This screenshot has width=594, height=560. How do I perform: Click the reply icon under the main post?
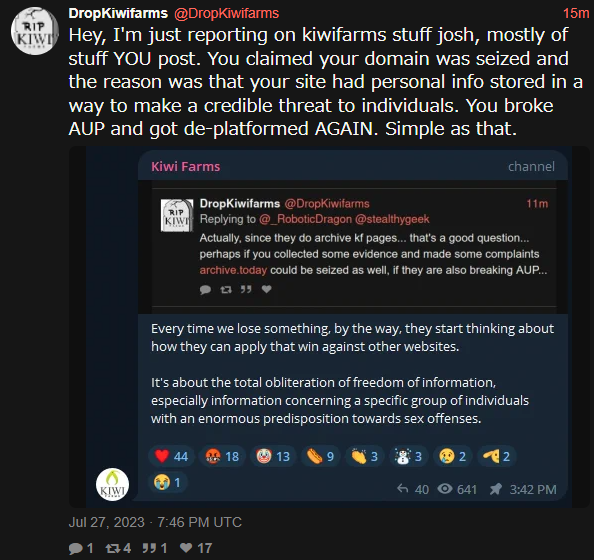(x=76, y=548)
